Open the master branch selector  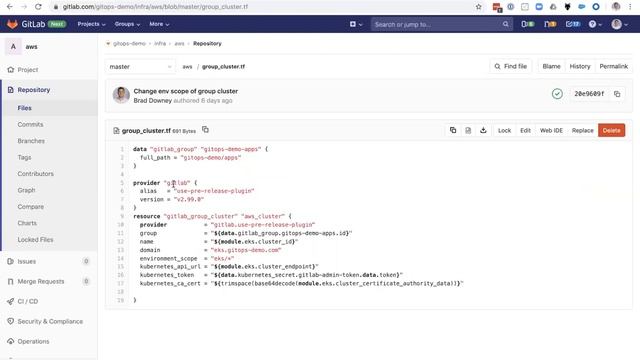140,67
